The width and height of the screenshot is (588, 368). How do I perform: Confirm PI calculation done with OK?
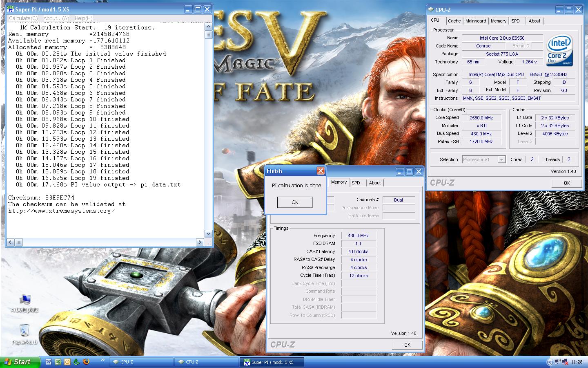pyautogui.click(x=295, y=202)
